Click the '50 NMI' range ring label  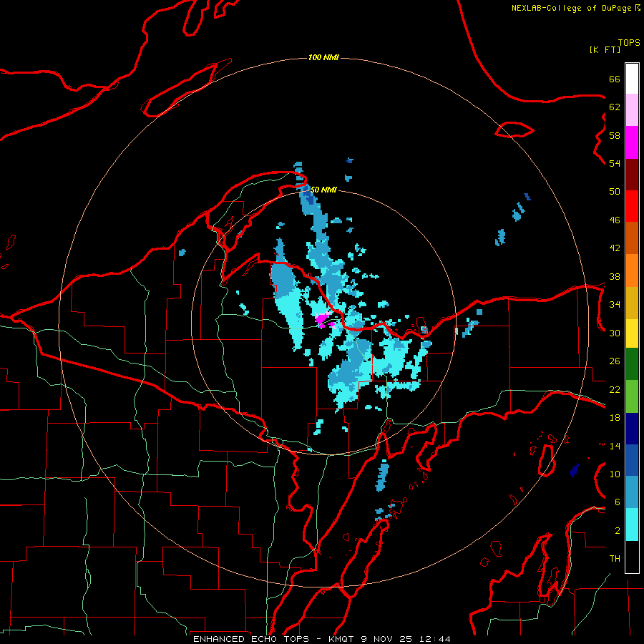click(323, 190)
